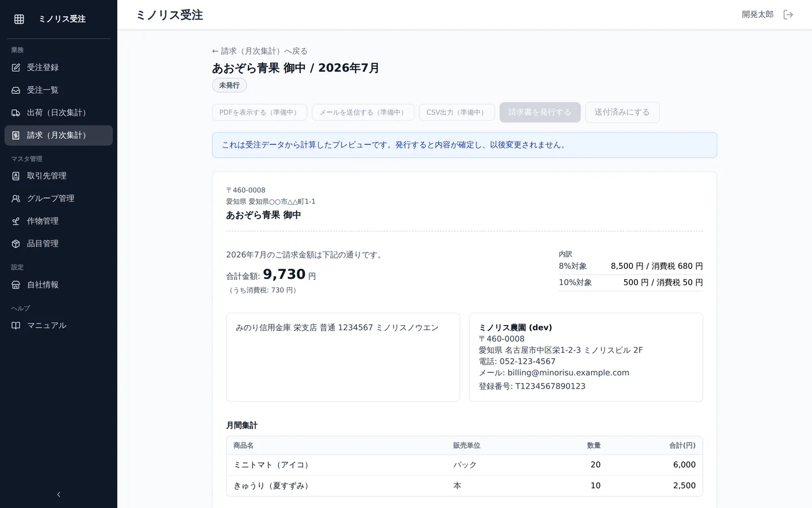Click the グループ管理 users icon

coord(16,199)
